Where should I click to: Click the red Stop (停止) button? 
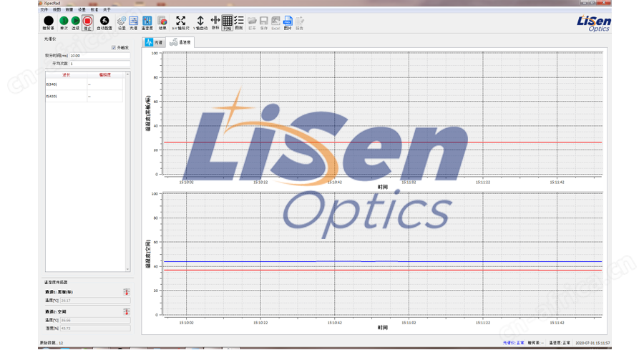(87, 23)
